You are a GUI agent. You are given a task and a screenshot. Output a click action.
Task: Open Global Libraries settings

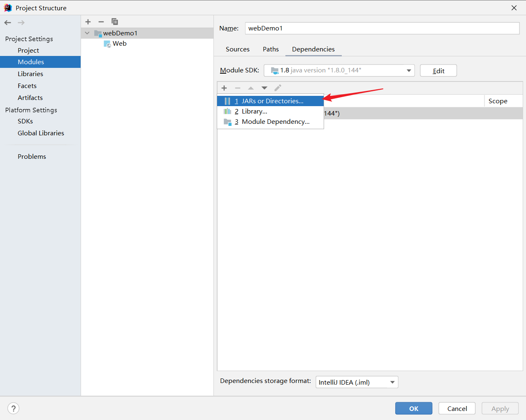coord(41,133)
